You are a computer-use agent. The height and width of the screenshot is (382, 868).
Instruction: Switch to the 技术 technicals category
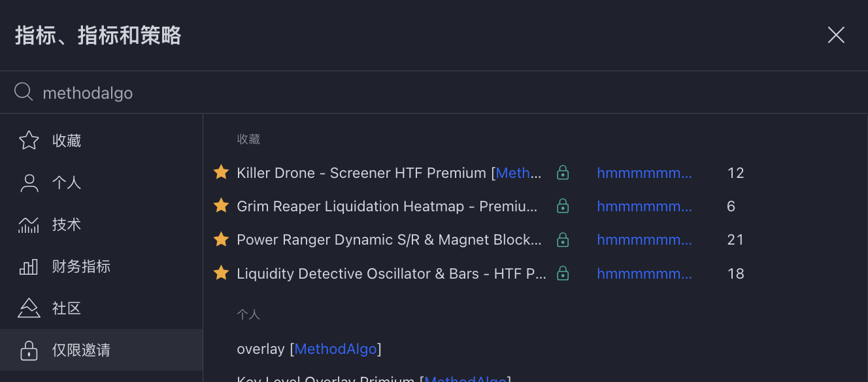click(67, 224)
